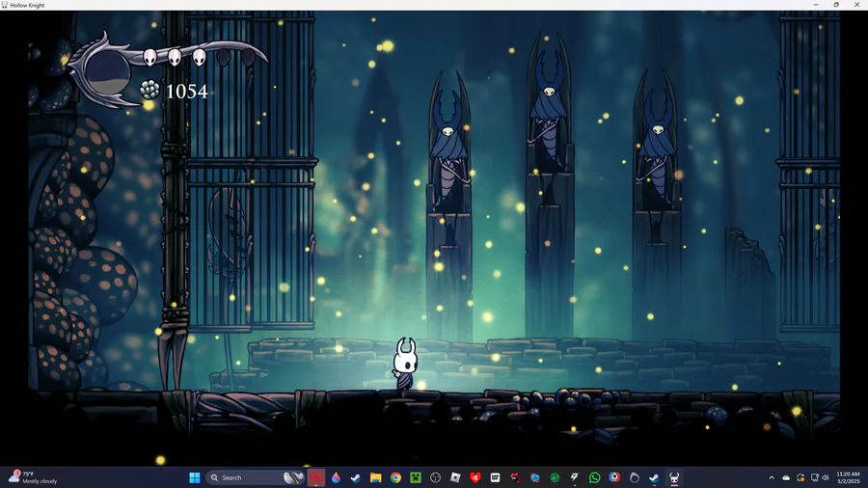
Task: Launch the colorful droplet app in taskbar
Action: click(x=336, y=477)
